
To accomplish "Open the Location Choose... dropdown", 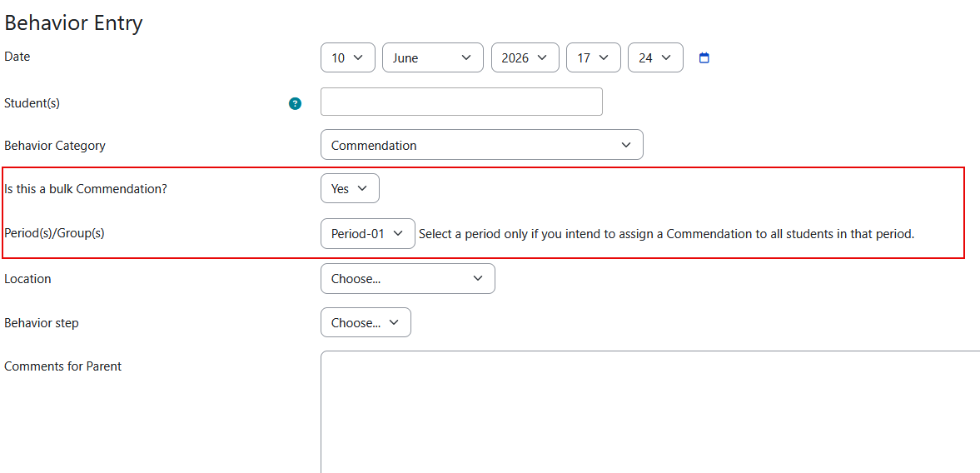I will point(407,279).
